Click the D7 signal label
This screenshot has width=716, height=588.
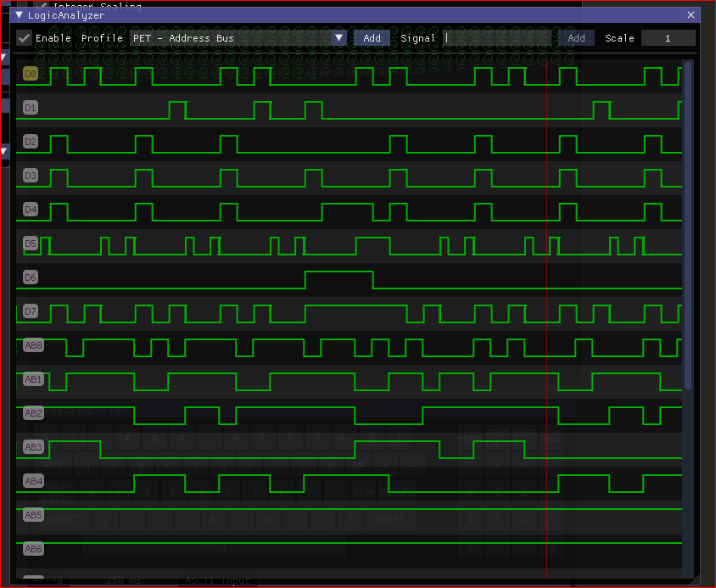point(31,311)
